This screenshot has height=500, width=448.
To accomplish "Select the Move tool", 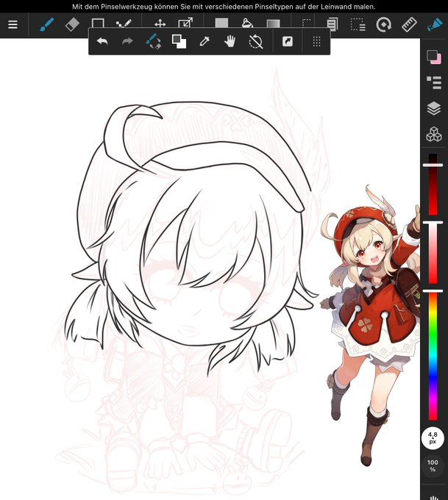I will (160, 24).
